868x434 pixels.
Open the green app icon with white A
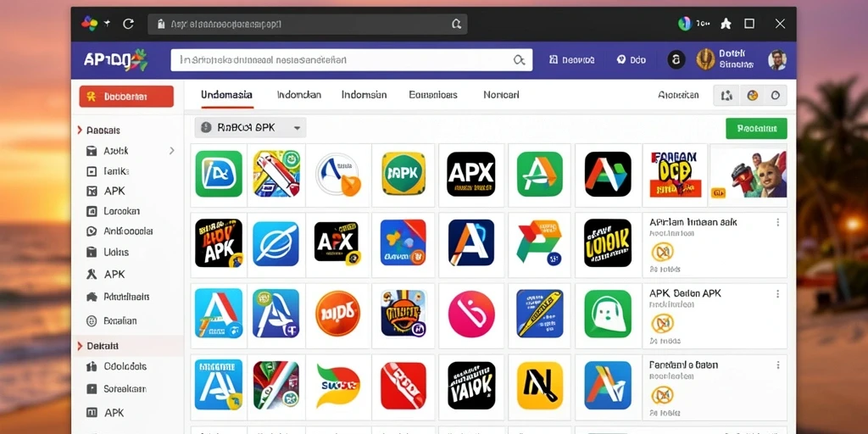pos(540,174)
